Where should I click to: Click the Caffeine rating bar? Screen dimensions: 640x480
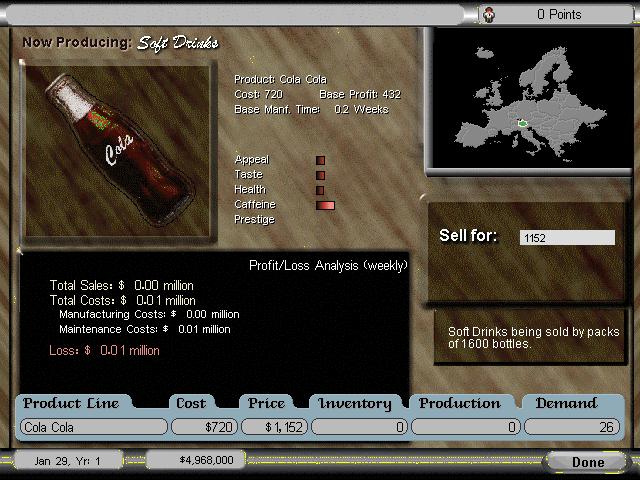(x=325, y=205)
